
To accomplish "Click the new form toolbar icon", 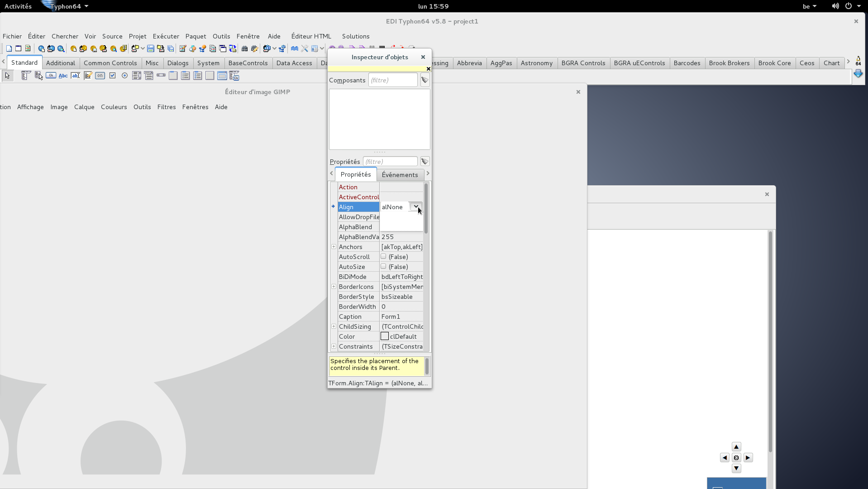I will pyautogui.click(x=19, y=48).
